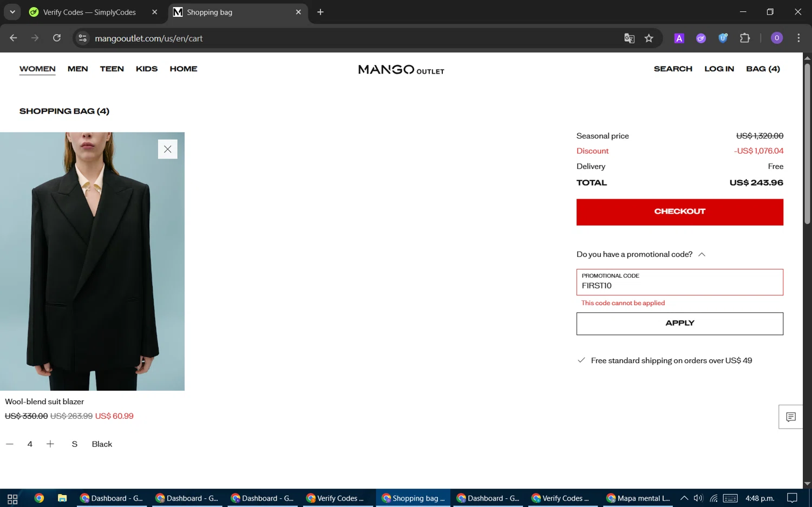The height and width of the screenshot is (507, 812).
Task: Reload the page
Action: coord(57,38)
